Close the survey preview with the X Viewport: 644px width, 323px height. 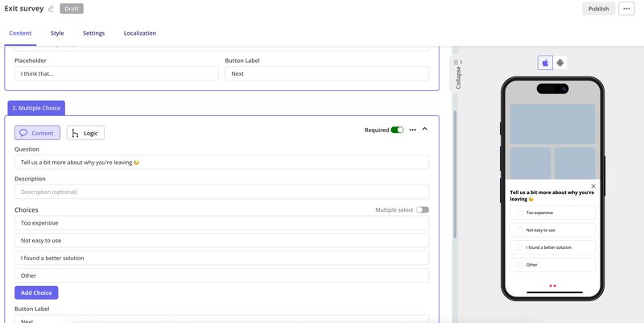593,186
